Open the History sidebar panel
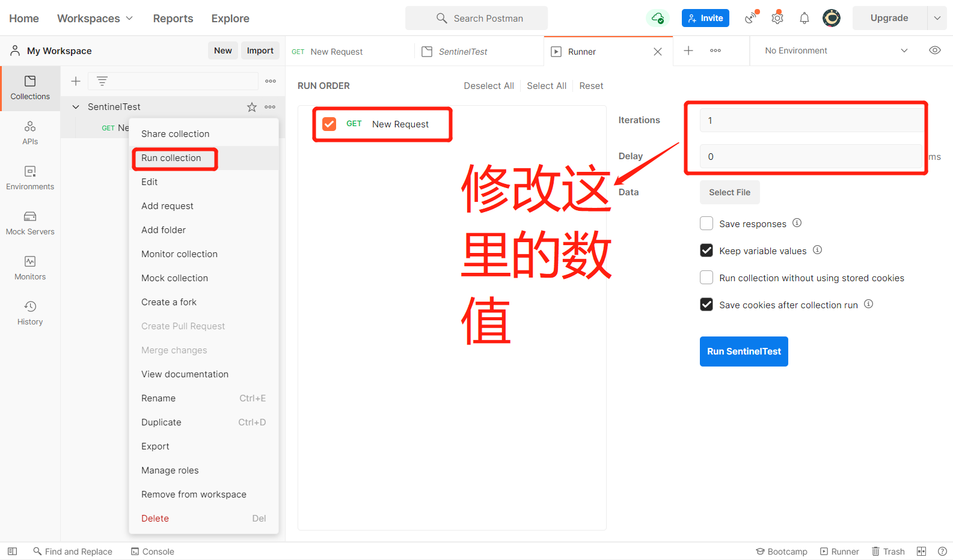This screenshot has width=953, height=560. click(x=30, y=314)
